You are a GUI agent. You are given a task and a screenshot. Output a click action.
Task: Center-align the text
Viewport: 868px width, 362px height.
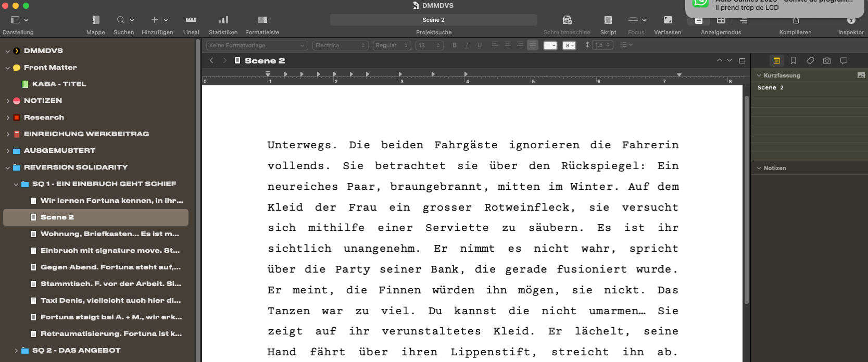[508, 45]
